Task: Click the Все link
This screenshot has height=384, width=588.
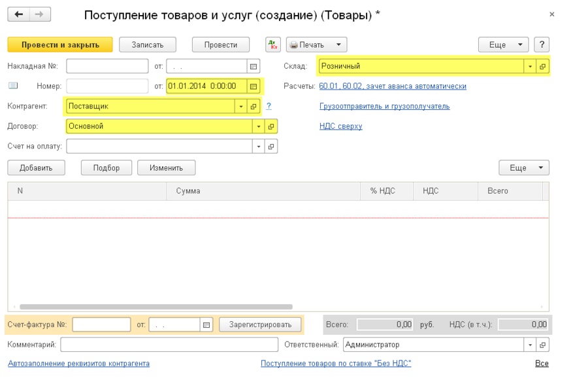Action: [x=542, y=363]
